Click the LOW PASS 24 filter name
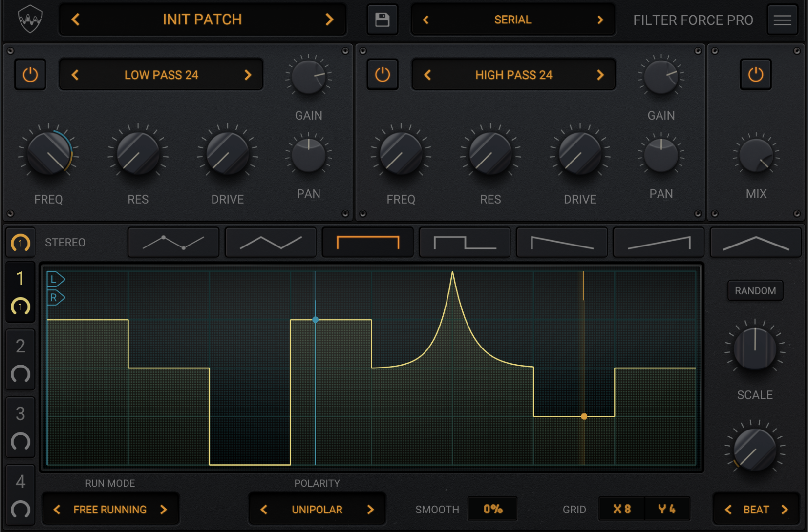The width and height of the screenshot is (808, 532). tap(161, 75)
